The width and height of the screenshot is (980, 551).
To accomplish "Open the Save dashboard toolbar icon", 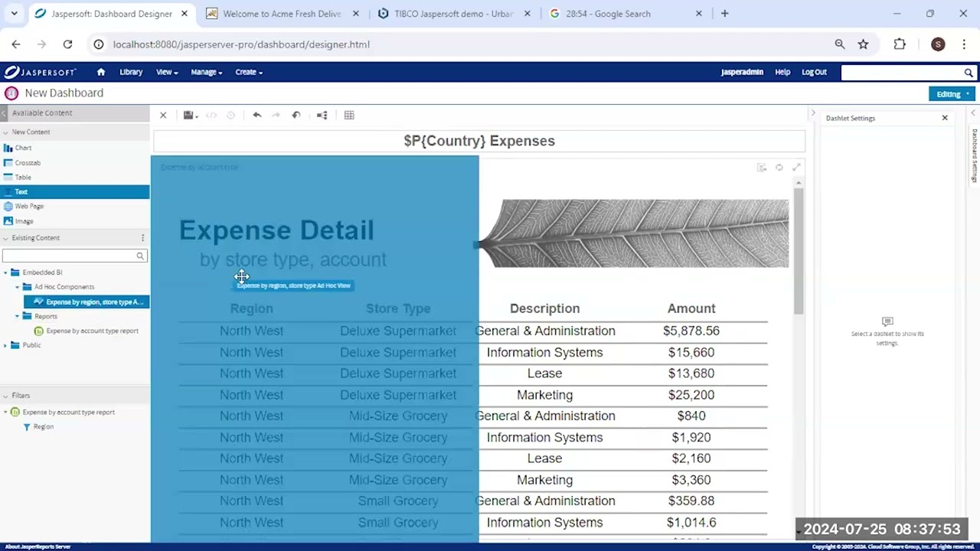I will click(189, 115).
